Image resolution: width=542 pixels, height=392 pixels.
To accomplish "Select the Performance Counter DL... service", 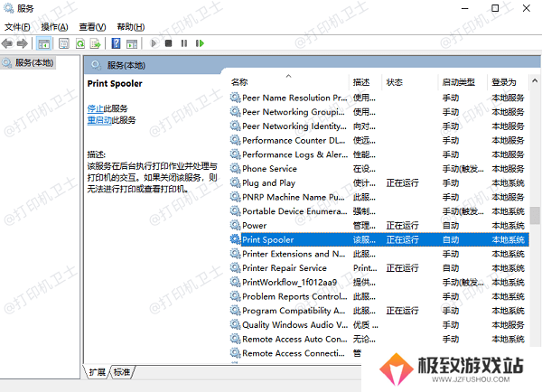I will 294,140.
